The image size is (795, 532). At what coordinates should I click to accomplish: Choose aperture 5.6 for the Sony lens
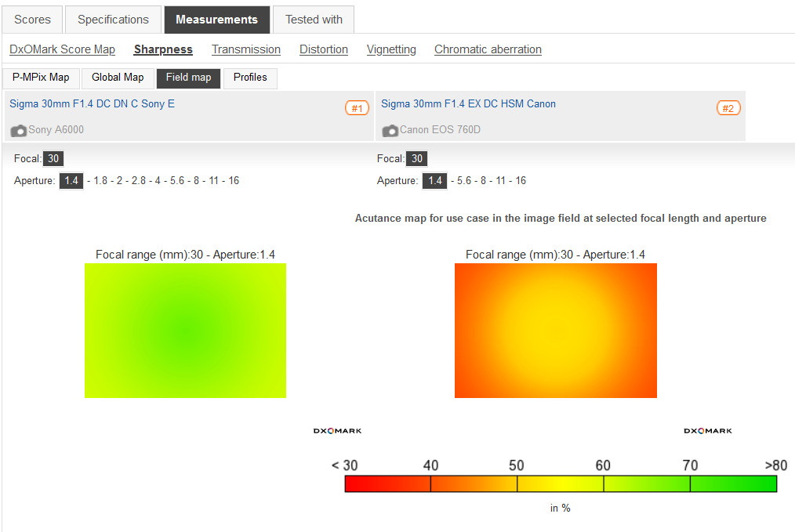tap(177, 181)
